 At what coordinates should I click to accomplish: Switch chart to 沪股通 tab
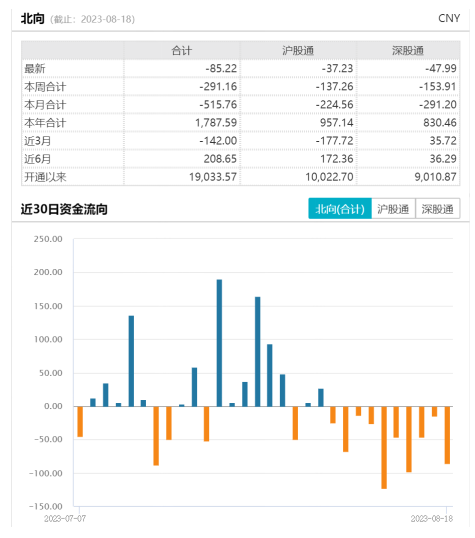(x=393, y=209)
